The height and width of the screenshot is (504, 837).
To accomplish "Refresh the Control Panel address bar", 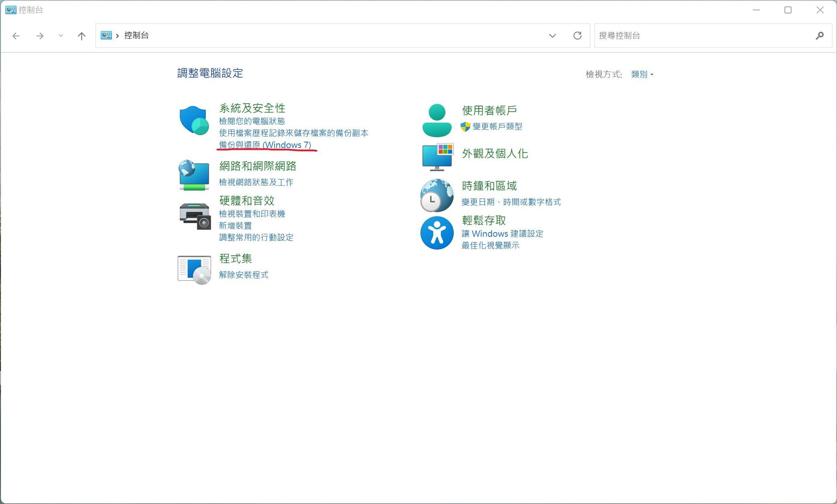I will pyautogui.click(x=577, y=36).
